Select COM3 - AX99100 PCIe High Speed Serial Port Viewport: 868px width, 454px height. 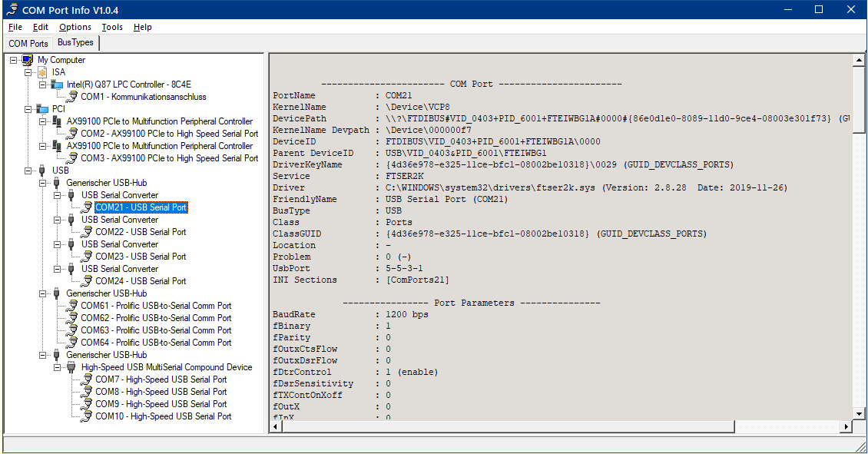click(170, 158)
